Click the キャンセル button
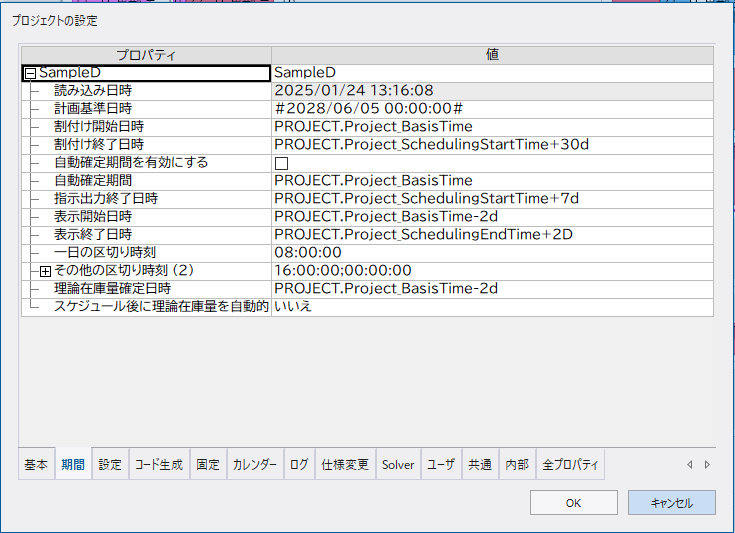Viewport: 735px width, 533px height. tap(671, 503)
